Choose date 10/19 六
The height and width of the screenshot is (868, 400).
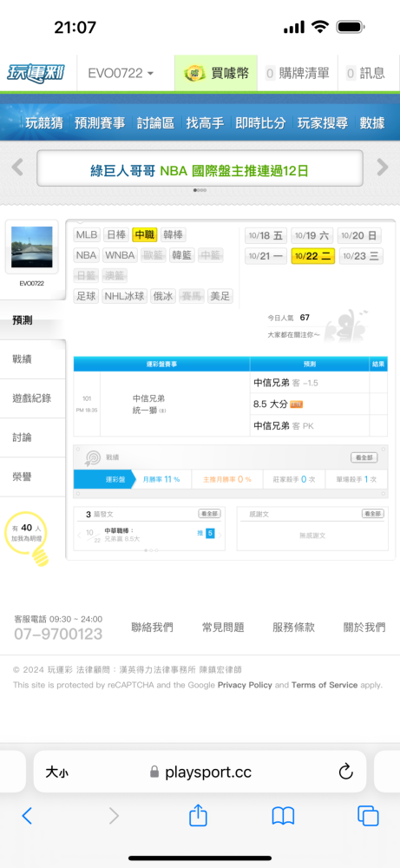312,236
